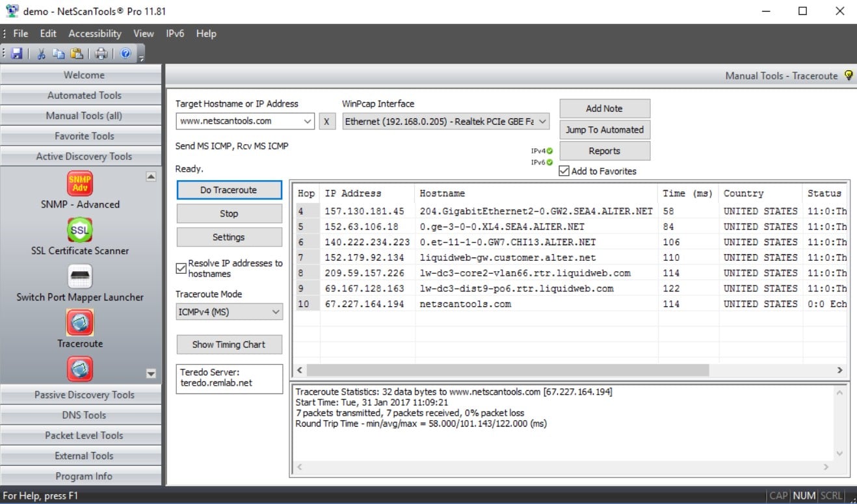Click the Copy toolbar icon
Image resolution: width=857 pixels, height=504 pixels.
(59, 53)
